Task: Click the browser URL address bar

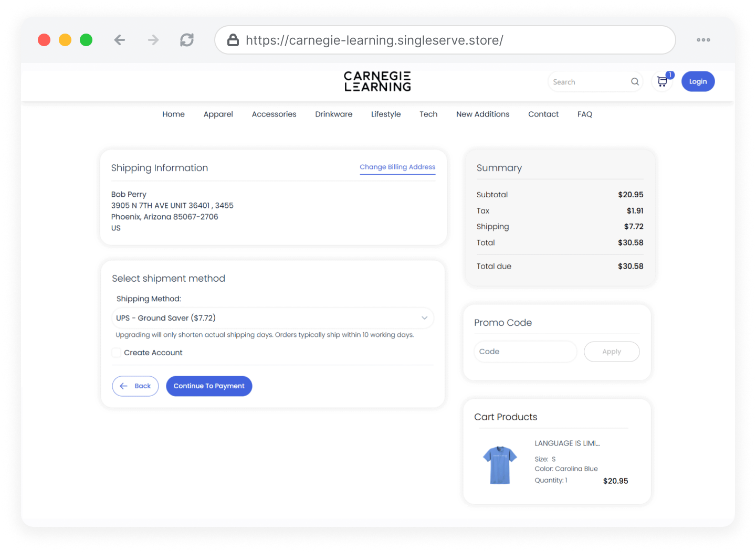Action: [x=445, y=40]
